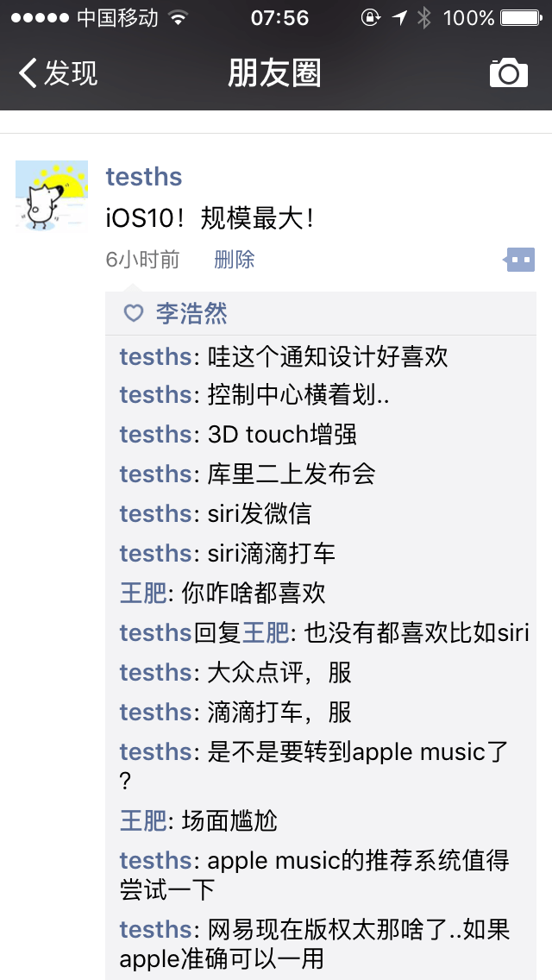Tap the location arrow status icon
The height and width of the screenshot is (980, 552).
398,17
